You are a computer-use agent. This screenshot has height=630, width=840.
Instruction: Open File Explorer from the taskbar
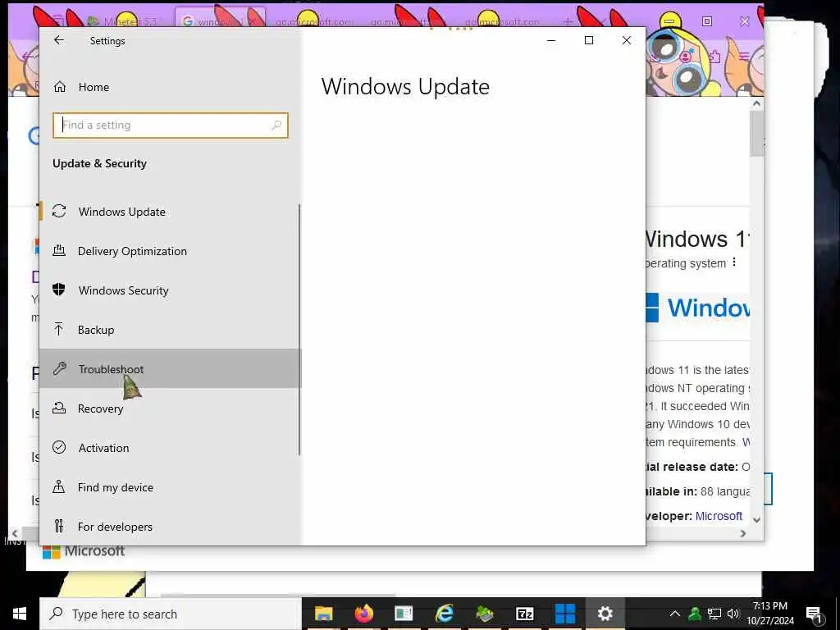tap(323, 614)
